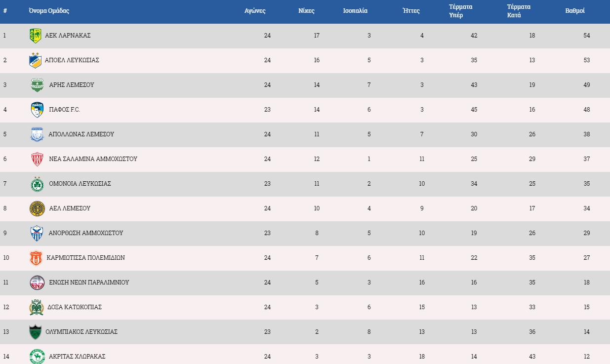Click the ΟΜΟΝΟΙΑ ΛΕΥΚΩΣΙΑΣ team crest
The height and width of the screenshot is (364, 610).
[37, 184]
